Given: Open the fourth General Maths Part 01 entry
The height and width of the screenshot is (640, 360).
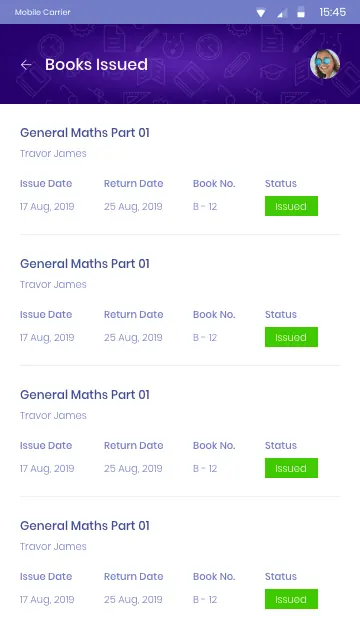Looking at the screenshot, I should (x=85, y=526).
